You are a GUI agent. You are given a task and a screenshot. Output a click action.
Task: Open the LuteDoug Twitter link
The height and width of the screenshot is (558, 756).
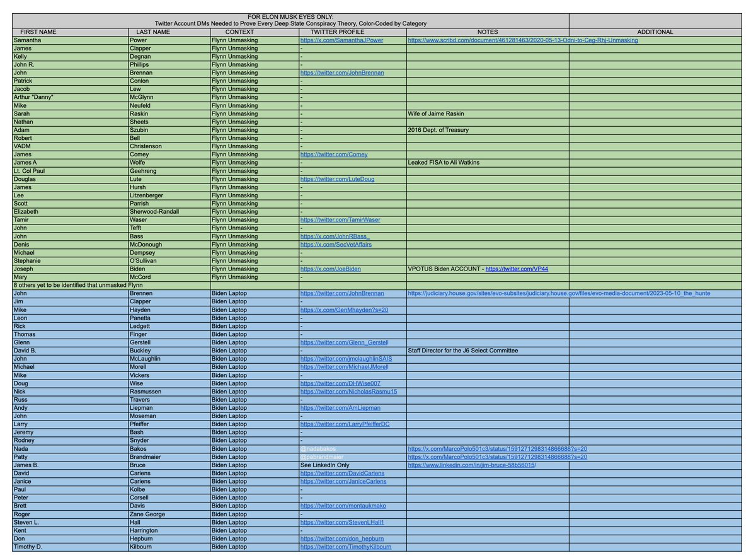pyautogui.click(x=337, y=179)
